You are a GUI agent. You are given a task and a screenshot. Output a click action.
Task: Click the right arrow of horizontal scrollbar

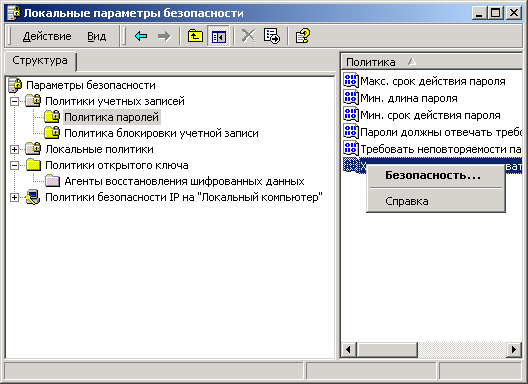[514, 349]
